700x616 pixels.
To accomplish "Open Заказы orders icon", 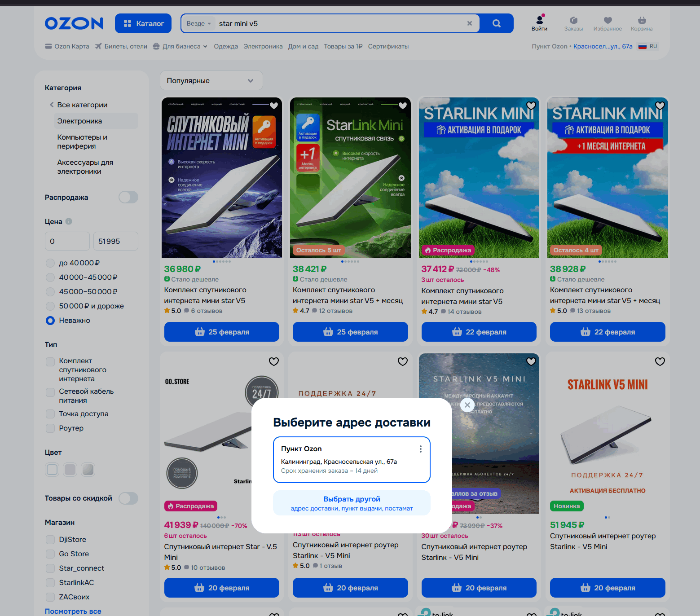I will point(573,23).
